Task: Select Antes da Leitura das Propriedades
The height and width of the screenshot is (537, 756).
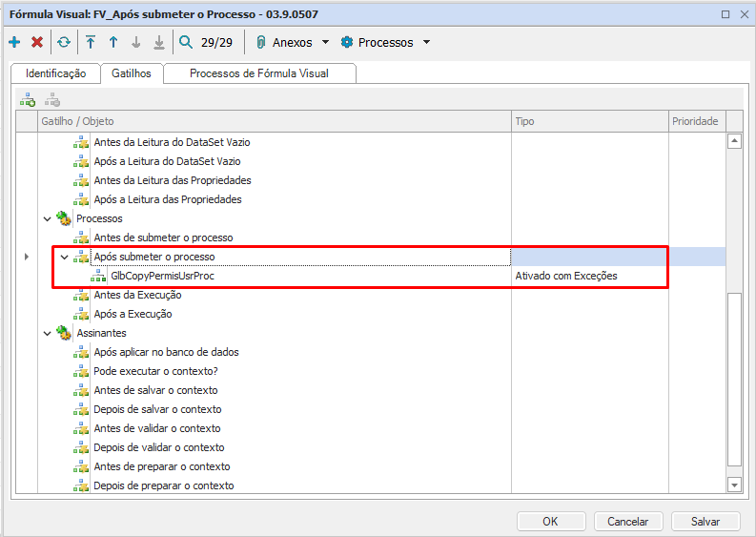Action: point(173,180)
